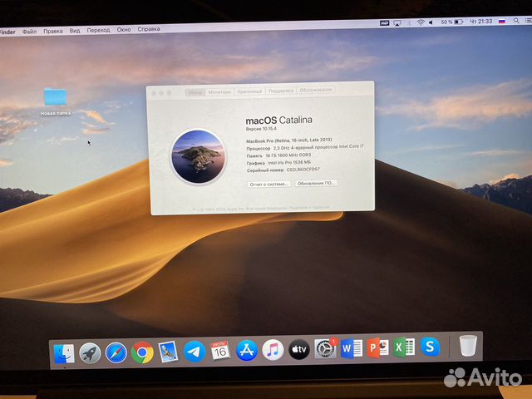This screenshot has width=532, height=399.
Task: Open the battery 50 % status menu
Action: (x=452, y=22)
